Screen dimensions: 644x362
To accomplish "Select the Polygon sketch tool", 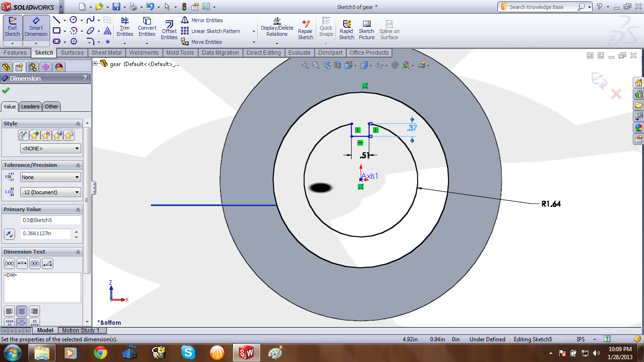I will [x=74, y=41].
